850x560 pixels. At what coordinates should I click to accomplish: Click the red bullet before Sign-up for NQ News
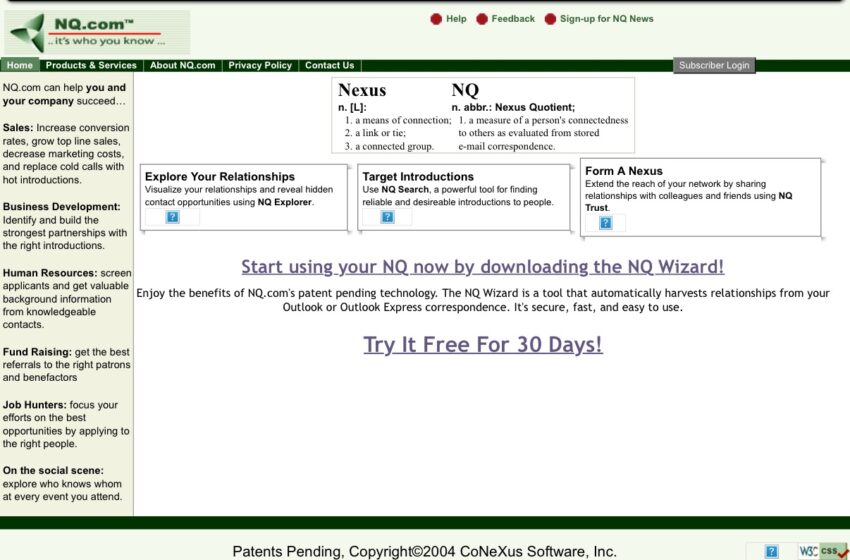[x=550, y=19]
